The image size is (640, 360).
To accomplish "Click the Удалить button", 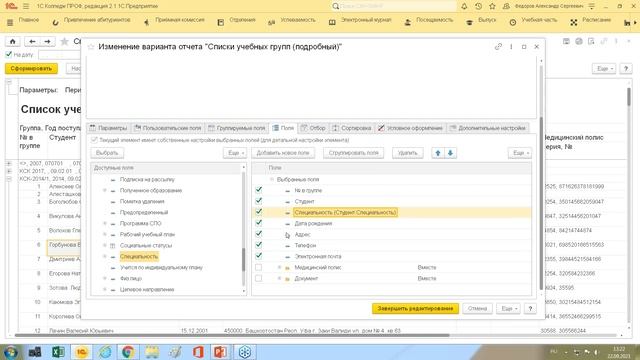I will pyautogui.click(x=407, y=153).
